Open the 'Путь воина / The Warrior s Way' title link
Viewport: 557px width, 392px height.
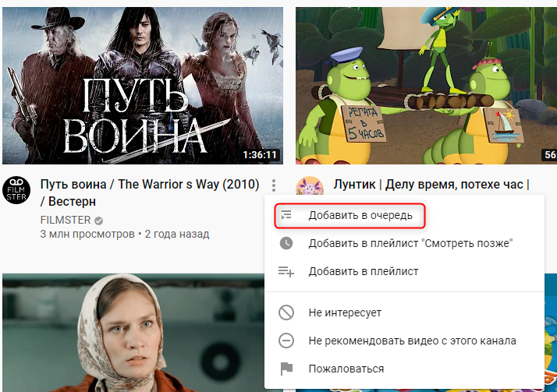click(x=150, y=192)
